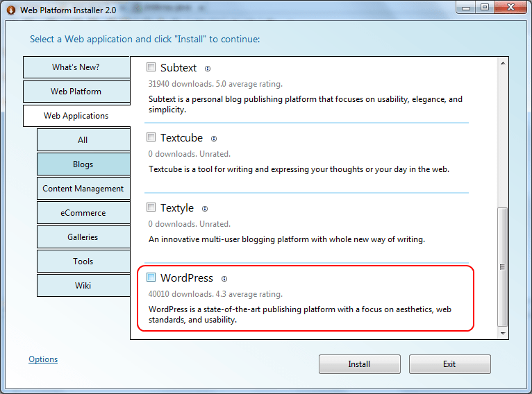Viewport: 532px width, 394px height.
Task: Click the Textcube description sentence
Action: point(299,169)
